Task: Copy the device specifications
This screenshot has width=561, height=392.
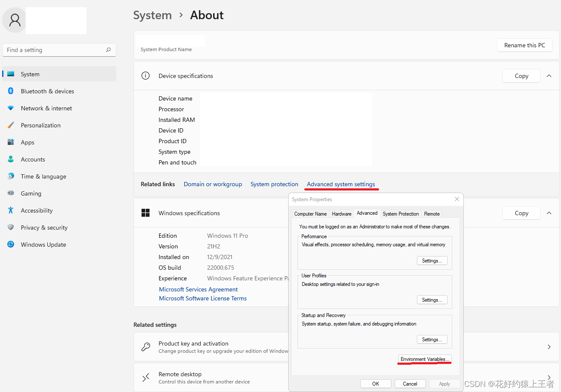Action: click(x=521, y=76)
